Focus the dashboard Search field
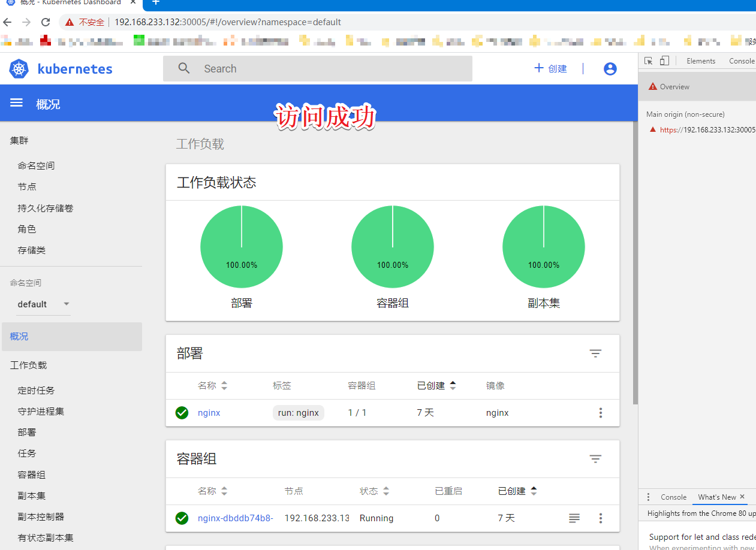This screenshot has height=550, width=756. [318, 69]
